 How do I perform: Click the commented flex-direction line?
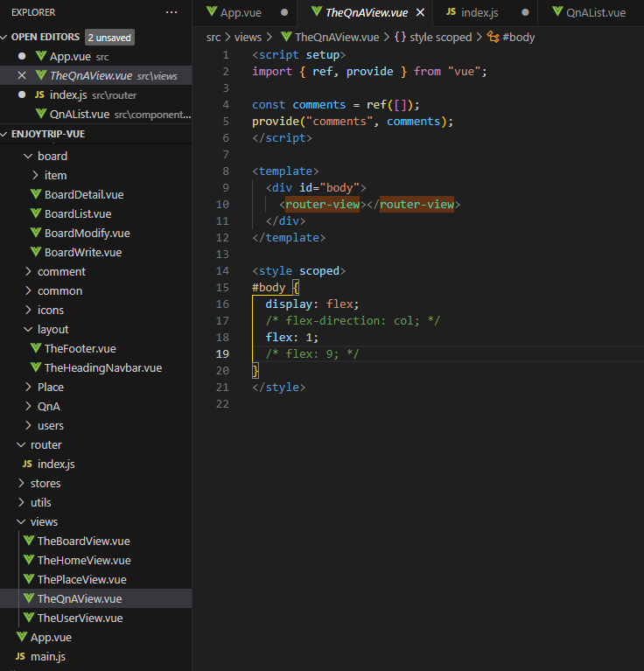coord(352,320)
